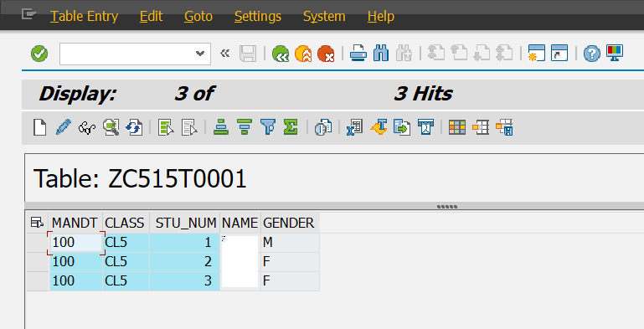This screenshot has height=329, width=644.
Task: Click the STU_NUM cell showing '1'
Action: click(184, 242)
